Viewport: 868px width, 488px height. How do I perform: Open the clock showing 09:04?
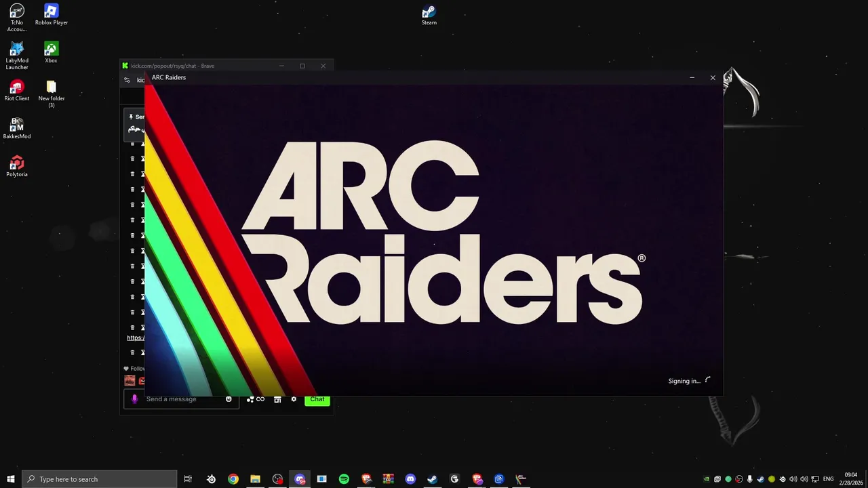point(851,479)
